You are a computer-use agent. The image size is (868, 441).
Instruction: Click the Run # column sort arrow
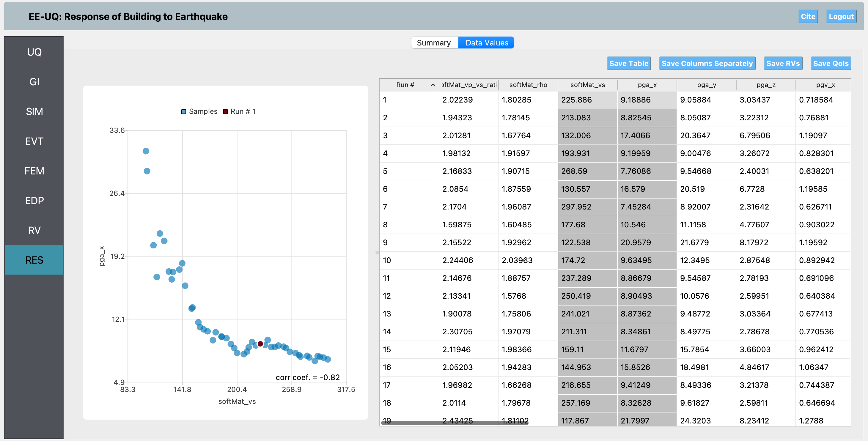click(x=433, y=85)
